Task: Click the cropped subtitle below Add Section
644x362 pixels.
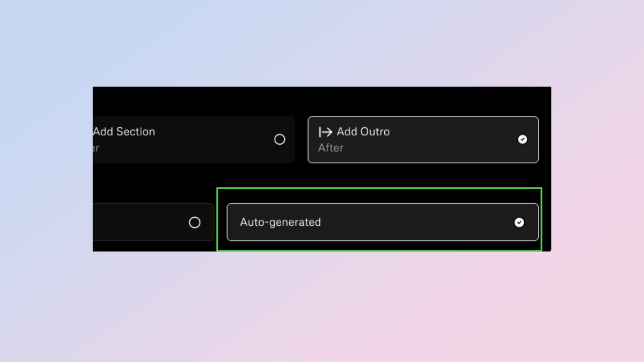Action: 96,148
